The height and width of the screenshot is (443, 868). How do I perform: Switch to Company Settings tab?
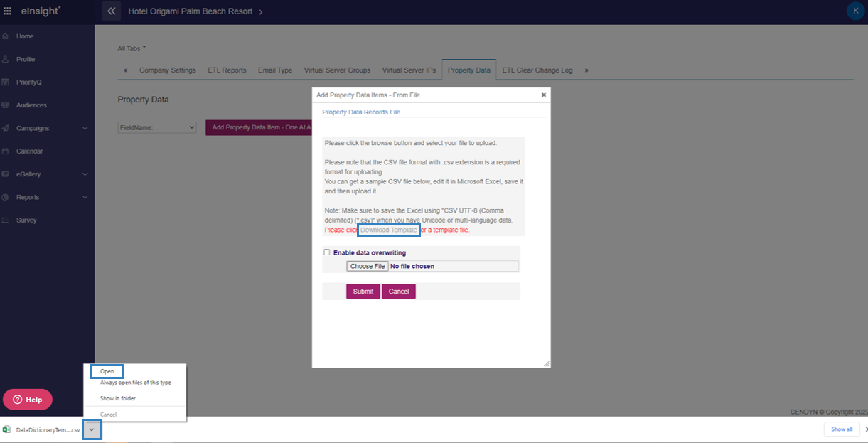[x=168, y=70]
